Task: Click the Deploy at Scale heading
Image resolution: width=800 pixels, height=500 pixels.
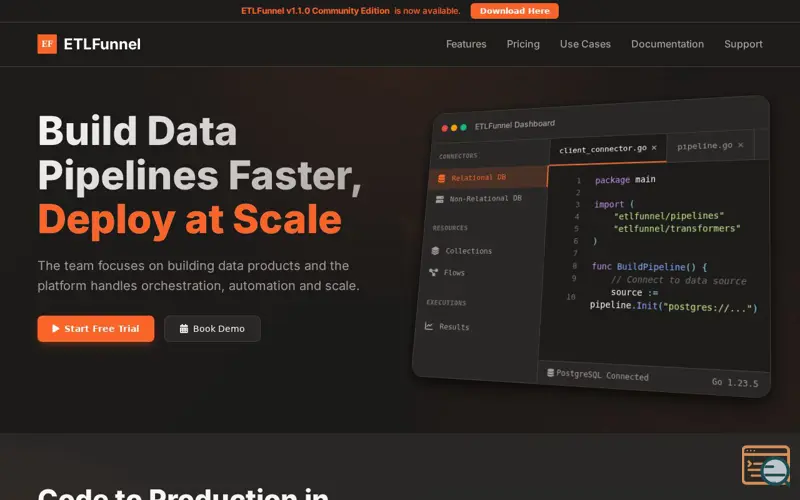Action: tap(190, 220)
